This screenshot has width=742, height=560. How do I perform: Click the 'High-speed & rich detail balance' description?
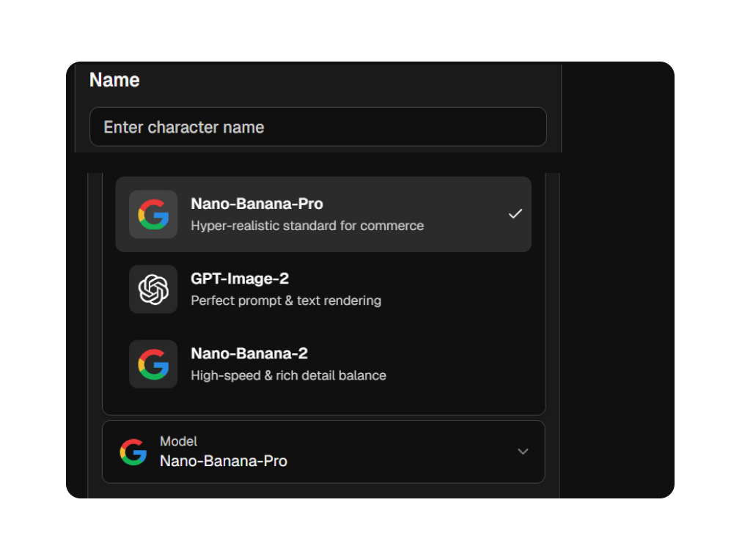288,375
